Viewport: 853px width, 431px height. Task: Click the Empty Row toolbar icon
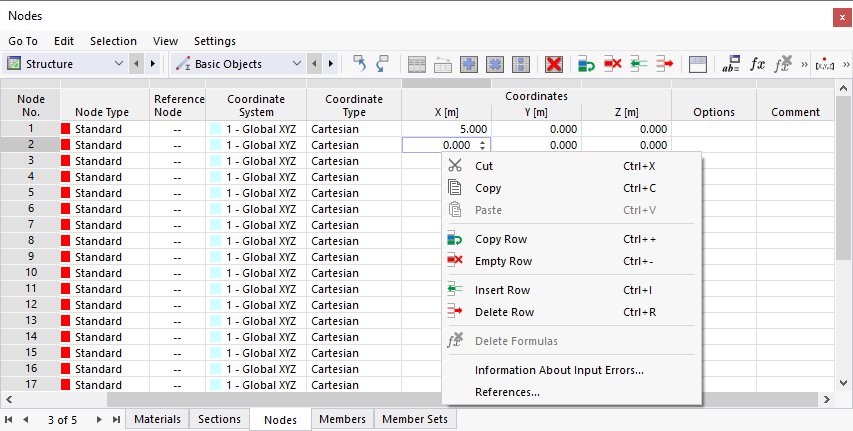613,64
